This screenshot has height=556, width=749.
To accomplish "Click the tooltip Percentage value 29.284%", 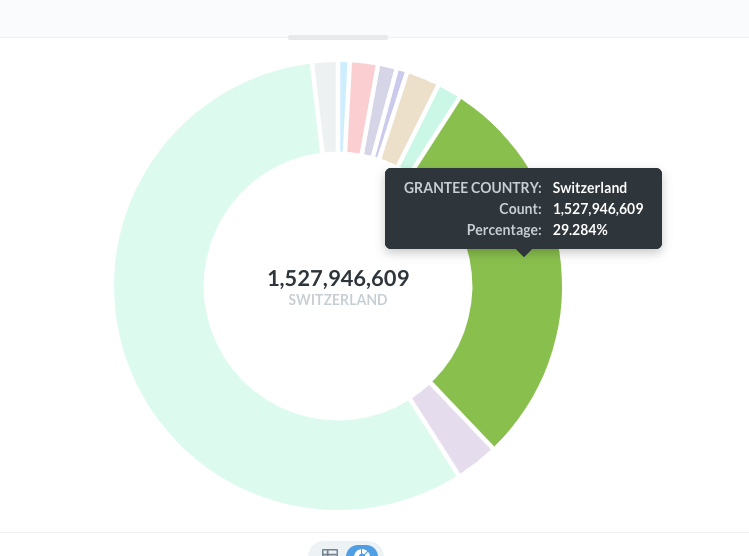I will pyautogui.click(x=580, y=230).
